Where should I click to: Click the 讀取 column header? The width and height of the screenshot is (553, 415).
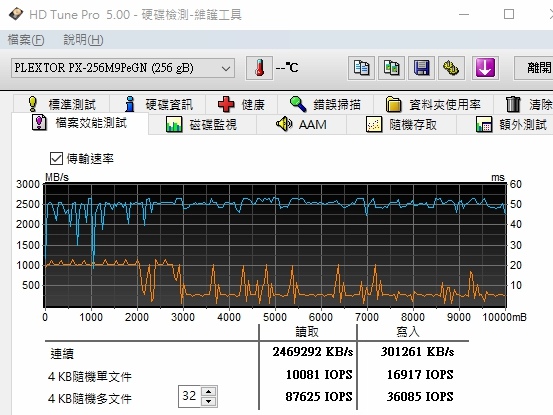pyautogui.click(x=307, y=331)
